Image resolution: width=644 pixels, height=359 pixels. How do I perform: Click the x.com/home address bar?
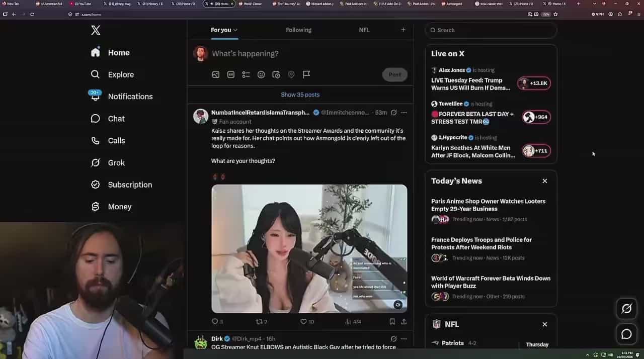(x=297, y=14)
